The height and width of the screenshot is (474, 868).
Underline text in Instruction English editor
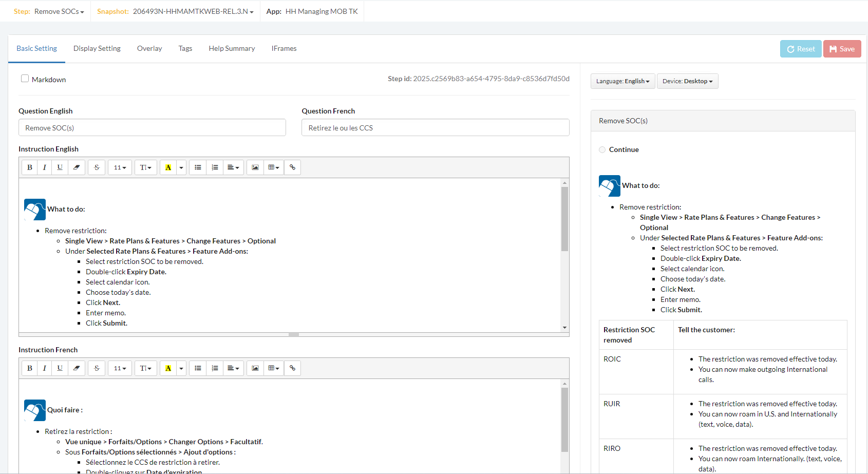(60, 167)
